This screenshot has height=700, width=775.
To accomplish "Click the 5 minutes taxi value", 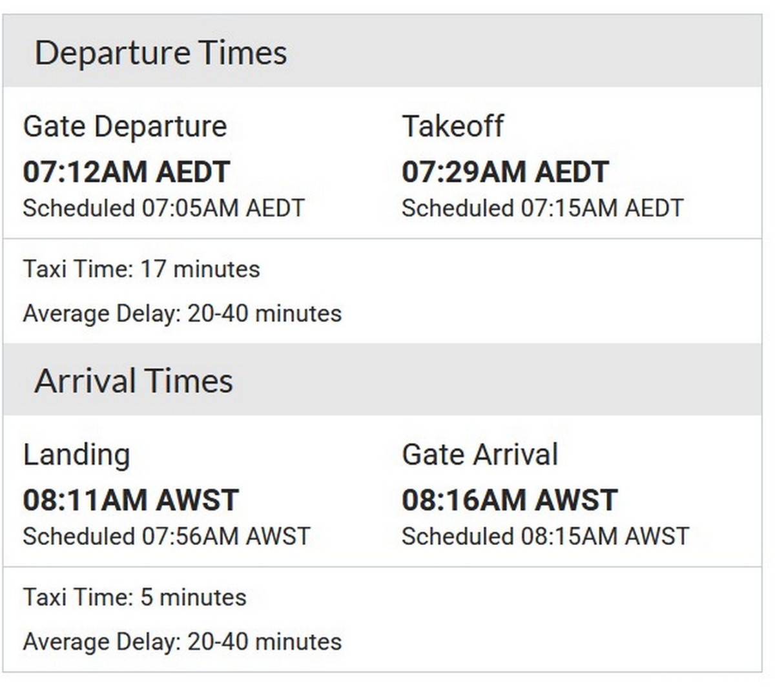I will (193, 597).
